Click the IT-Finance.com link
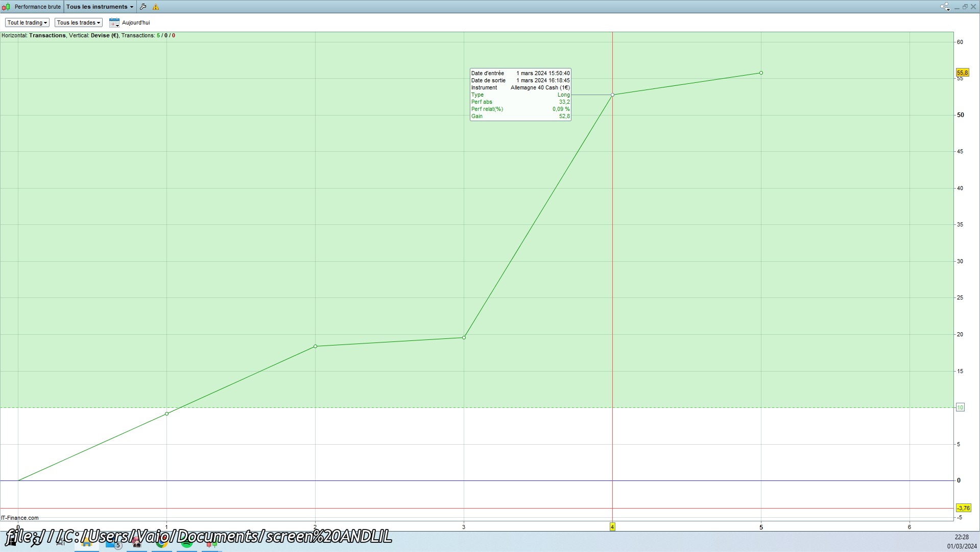This screenshot has height=552, width=980. (20, 518)
